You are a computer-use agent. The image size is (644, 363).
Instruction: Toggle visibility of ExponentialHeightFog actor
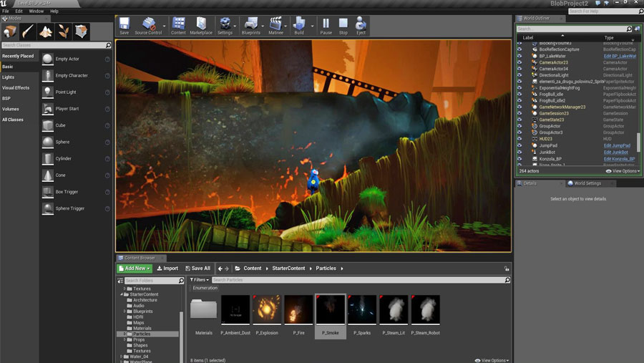click(519, 88)
